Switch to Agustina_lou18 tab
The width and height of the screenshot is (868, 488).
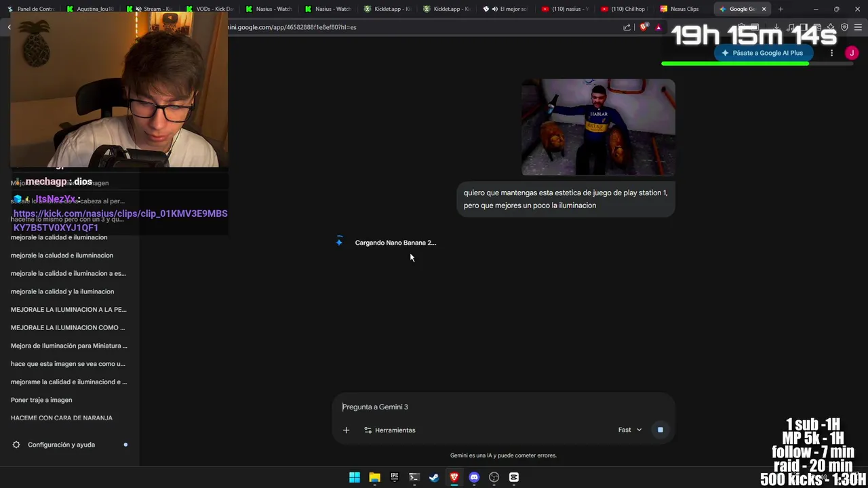coord(92,9)
